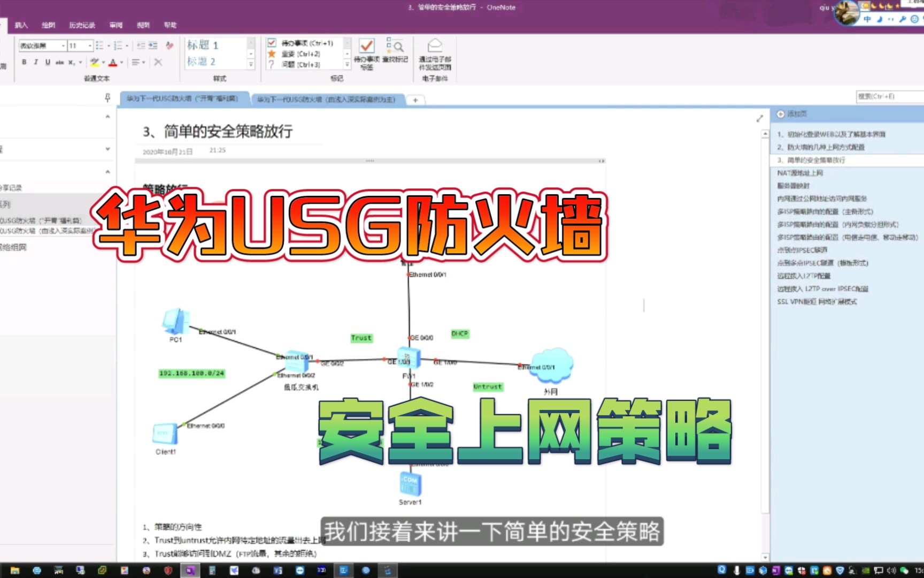Underline the selected text
The height and width of the screenshot is (578, 924).
click(47, 62)
